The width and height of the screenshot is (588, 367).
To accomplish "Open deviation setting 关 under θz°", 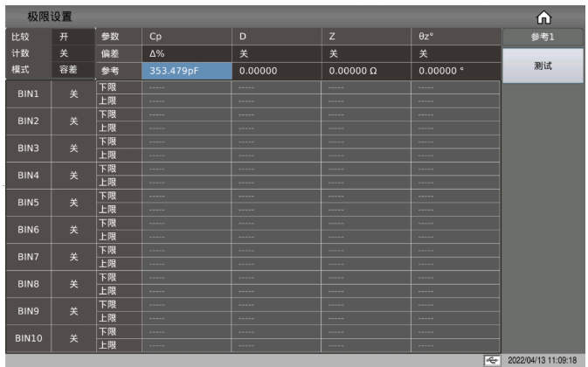I will click(x=456, y=53).
